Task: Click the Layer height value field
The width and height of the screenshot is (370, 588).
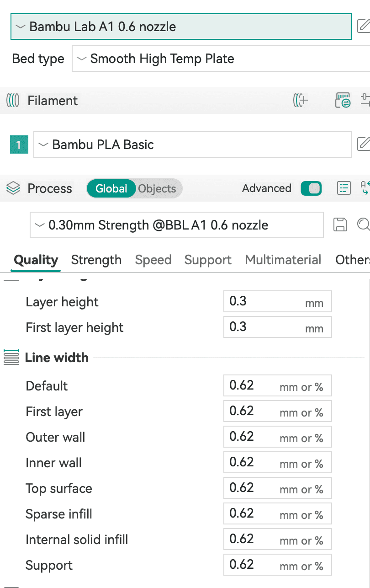Action: [277, 302]
